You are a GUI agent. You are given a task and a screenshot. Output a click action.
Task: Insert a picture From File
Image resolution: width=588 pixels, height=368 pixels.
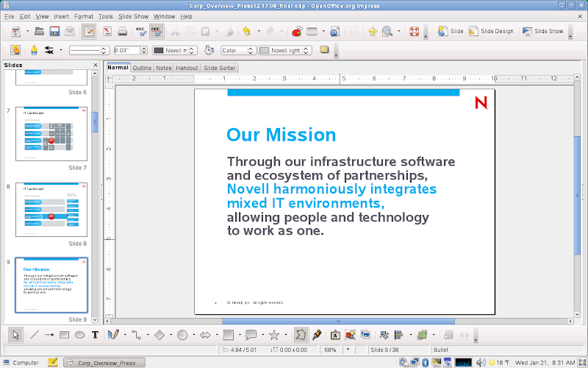coord(351,335)
